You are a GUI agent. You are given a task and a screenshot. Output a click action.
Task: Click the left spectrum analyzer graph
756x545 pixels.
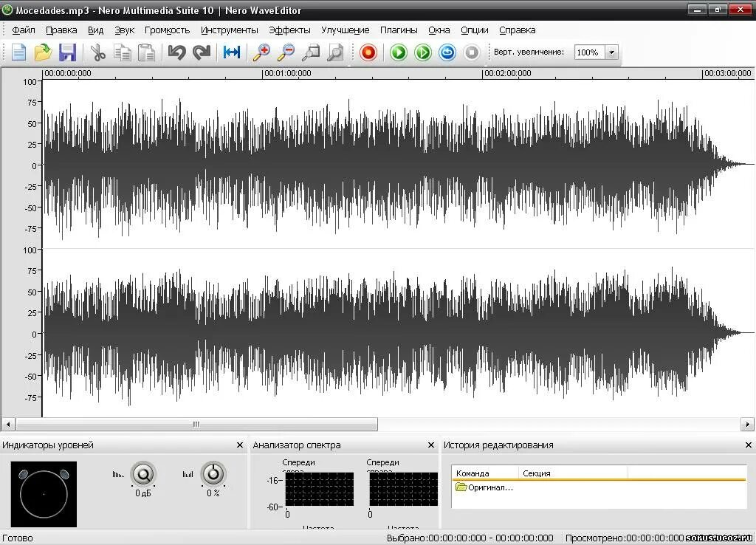[x=319, y=489]
